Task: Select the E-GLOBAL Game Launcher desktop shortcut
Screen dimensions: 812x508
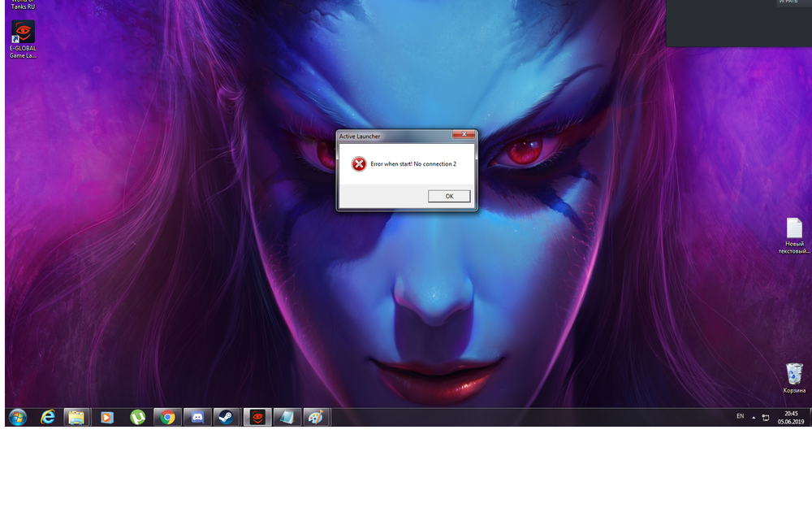Action: click(23, 38)
